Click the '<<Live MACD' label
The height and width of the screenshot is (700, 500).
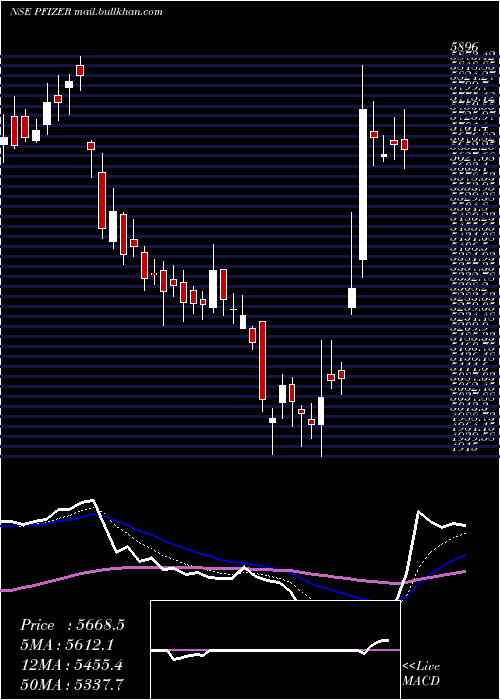(421, 674)
